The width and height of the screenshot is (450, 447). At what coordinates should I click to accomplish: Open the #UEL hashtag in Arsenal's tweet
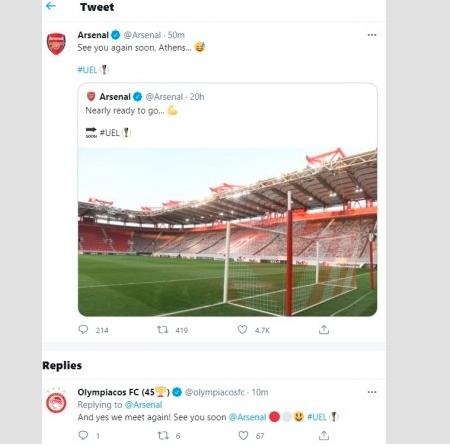87,70
